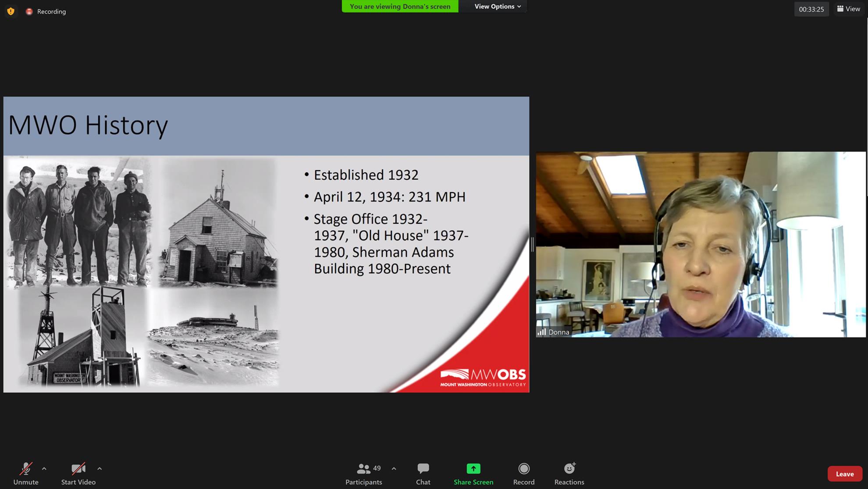Open the View layout menu
Viewport: 868px width, 489px height.
pyautogui.click(x=848, y=9)
